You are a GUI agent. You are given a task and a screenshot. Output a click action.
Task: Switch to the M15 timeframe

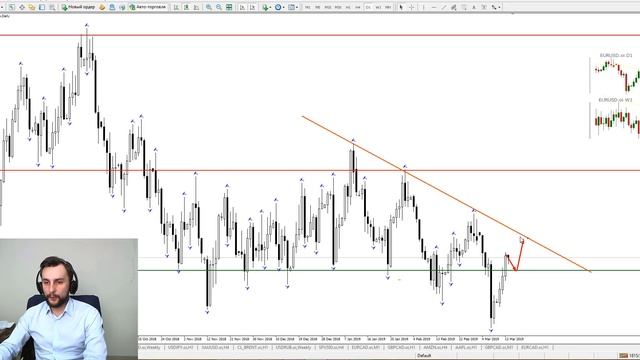pyautogui.click(x=328, y=7)
